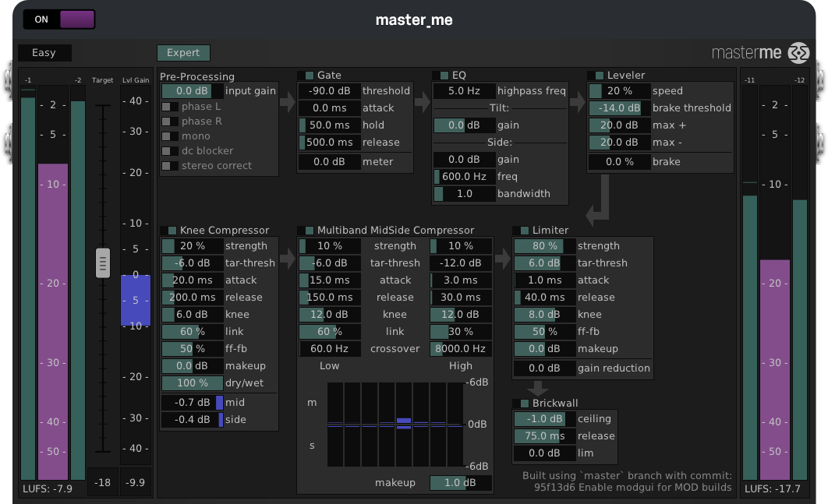Click the EQ highpass freq value
This screenshot has height=504, width=828.
(464, 91)
